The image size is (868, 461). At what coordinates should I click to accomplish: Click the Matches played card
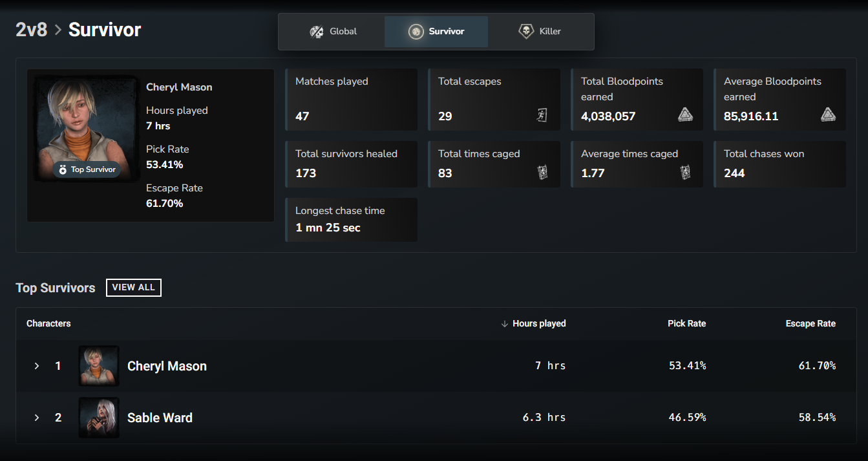351,100
